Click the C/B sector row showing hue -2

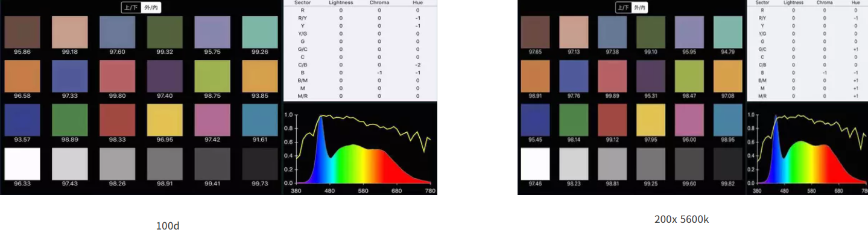coord(360,65)
